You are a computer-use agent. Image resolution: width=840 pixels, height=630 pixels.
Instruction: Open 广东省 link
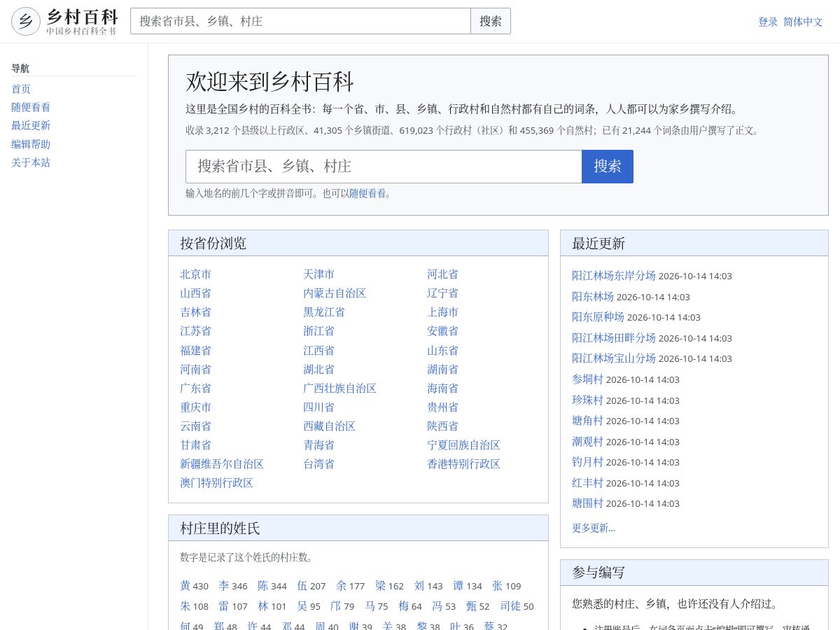coord(195,388)
